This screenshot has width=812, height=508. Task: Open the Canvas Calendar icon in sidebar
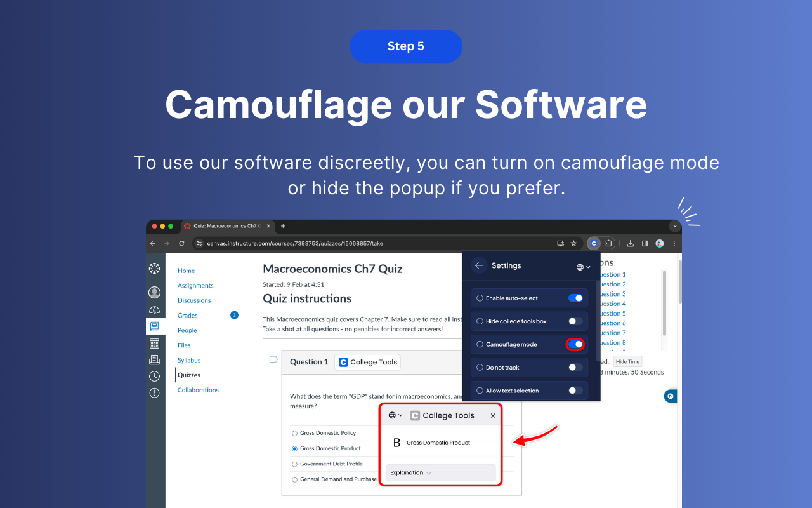(154, 344)
